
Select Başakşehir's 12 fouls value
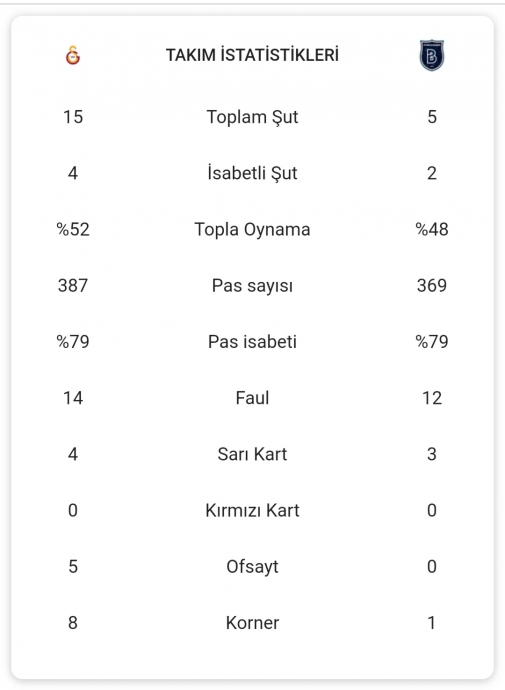coord(432,398)
